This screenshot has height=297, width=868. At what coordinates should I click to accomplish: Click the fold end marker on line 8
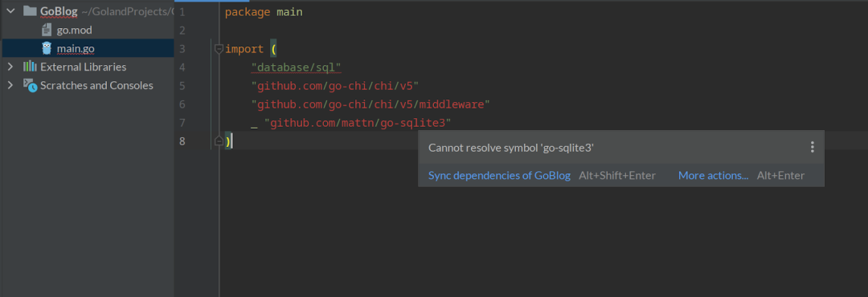[x=219, y=141]
